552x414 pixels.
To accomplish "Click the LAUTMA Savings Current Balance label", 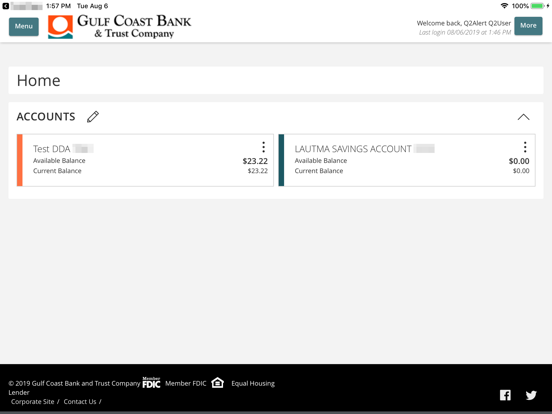I will point(319,171).
